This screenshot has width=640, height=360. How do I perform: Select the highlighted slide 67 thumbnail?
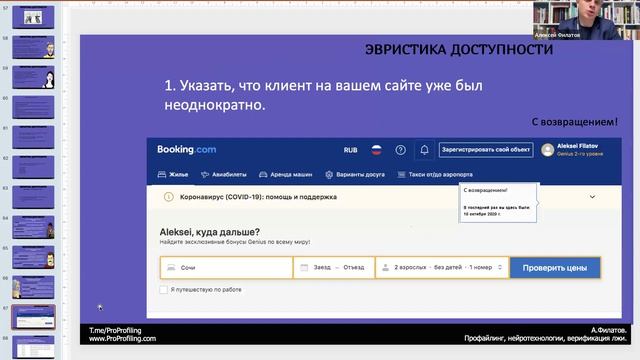[x=33, y=317]
